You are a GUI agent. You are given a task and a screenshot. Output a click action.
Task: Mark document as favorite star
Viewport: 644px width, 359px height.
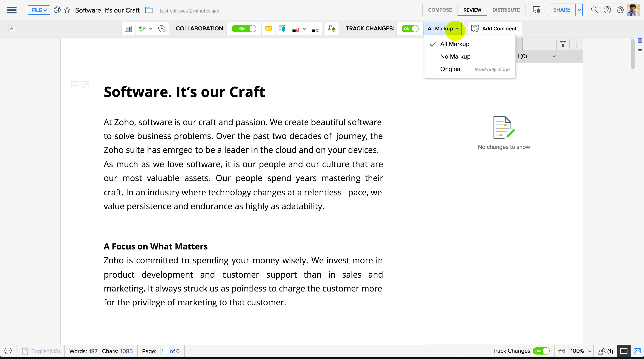point(67,10)
